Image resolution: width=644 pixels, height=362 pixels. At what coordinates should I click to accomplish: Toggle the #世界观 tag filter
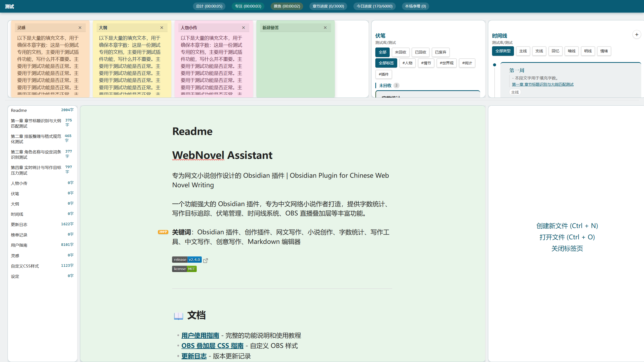pos(447,63)
